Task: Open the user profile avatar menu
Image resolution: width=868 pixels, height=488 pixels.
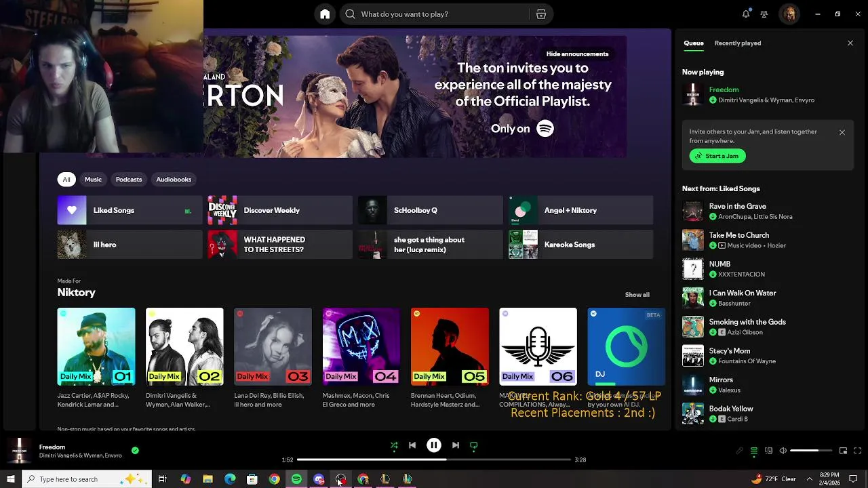Action: point(789,14)
